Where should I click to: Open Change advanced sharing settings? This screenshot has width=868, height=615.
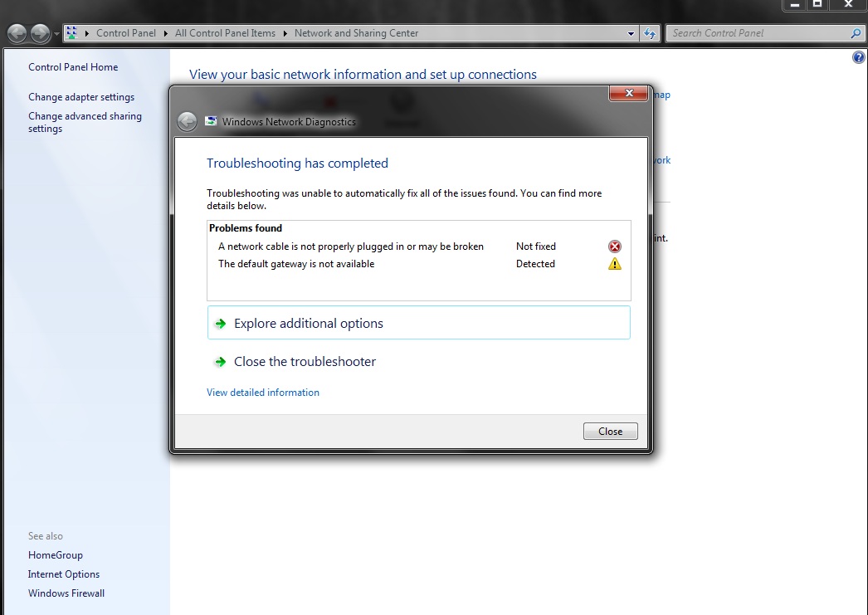[85, 122]
